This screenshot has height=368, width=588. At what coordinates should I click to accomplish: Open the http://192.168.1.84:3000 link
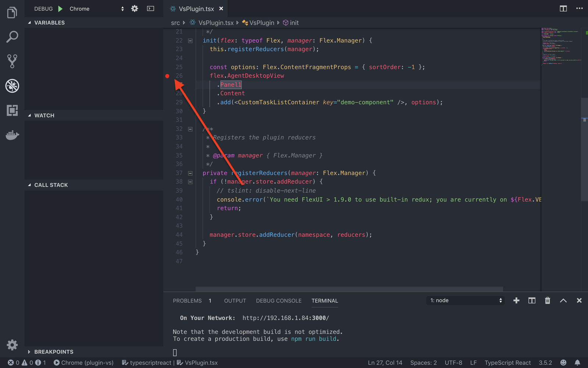pyautogui.click(x=285, y=318)
